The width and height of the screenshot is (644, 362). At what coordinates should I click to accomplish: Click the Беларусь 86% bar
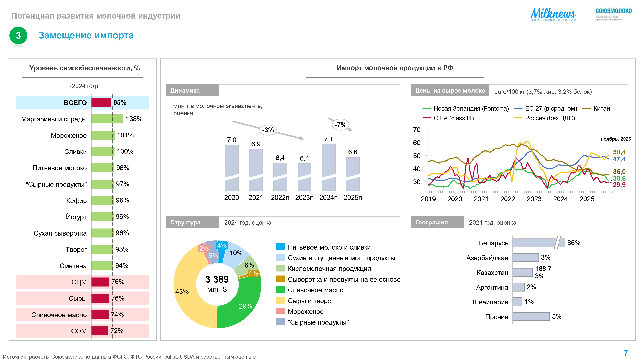534,243
